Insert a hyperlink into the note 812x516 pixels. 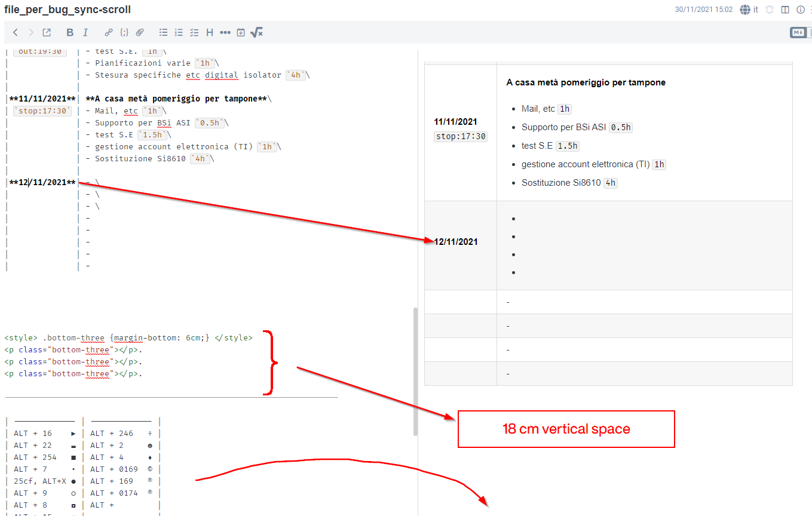pyautogui.click(x=108, y=32)
